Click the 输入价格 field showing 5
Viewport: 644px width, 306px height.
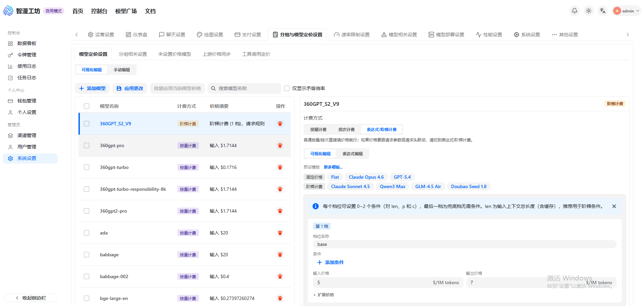point(388,282)
